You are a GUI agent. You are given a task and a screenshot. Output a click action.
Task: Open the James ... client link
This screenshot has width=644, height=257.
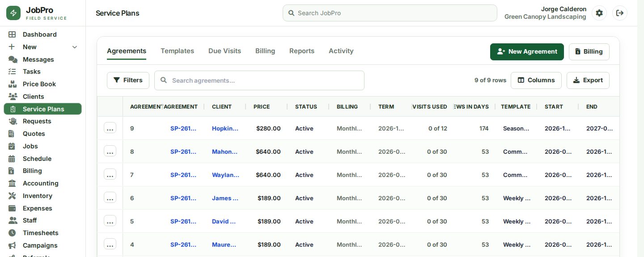pyautogui.click(x=225, y=198)
